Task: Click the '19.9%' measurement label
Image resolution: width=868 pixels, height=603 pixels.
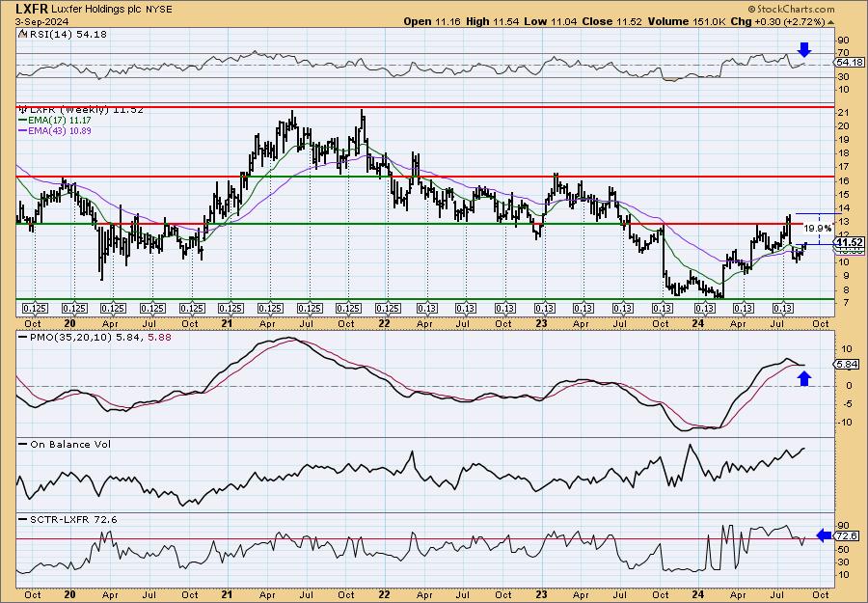Action: tap(818, 228)
